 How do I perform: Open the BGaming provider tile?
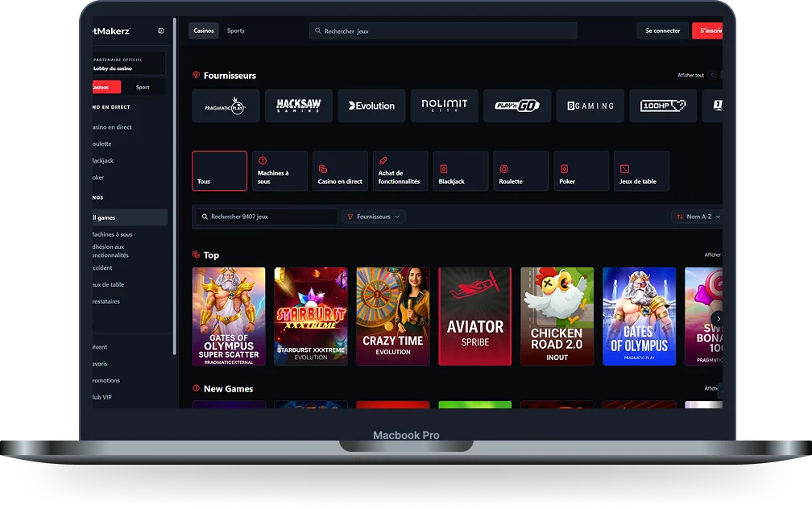590,106
